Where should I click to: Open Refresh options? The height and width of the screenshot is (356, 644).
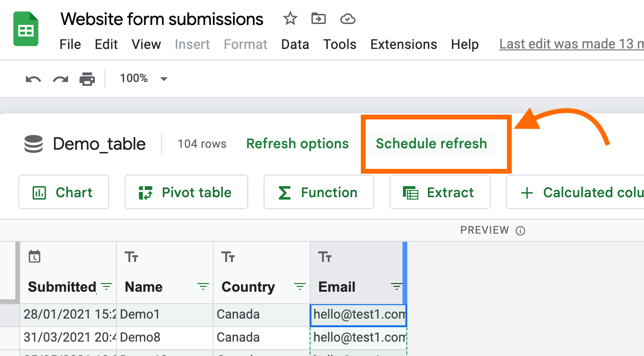[297, 143]
